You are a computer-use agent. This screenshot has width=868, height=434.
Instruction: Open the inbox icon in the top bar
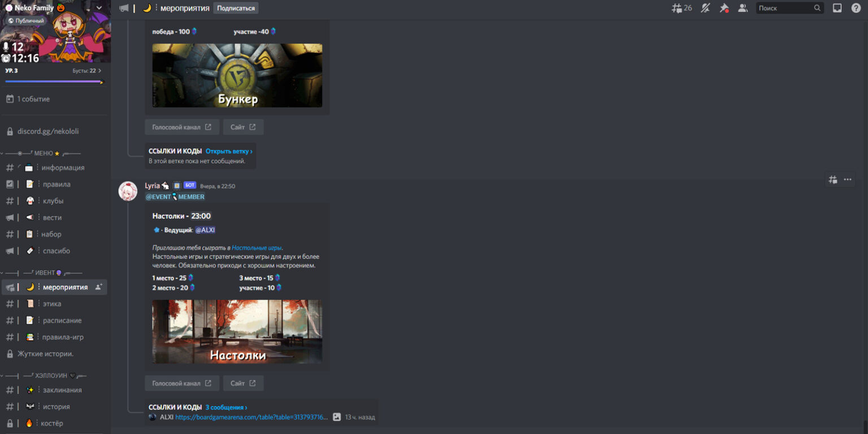tap(837, 7)
